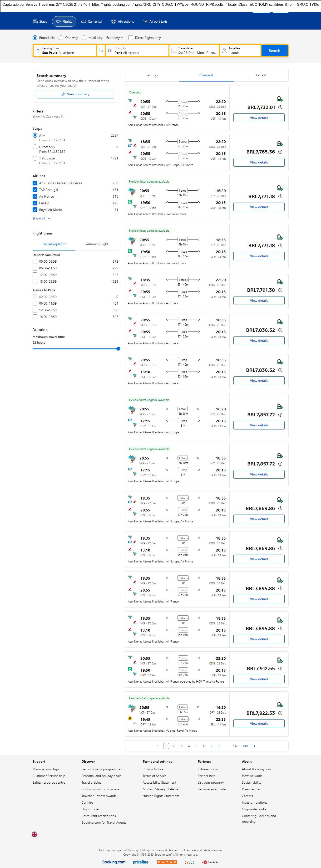Click the swap origin and destination arrows icon
Screen dimensions: 321x868
pyautogui.click(x=101, y=51)
